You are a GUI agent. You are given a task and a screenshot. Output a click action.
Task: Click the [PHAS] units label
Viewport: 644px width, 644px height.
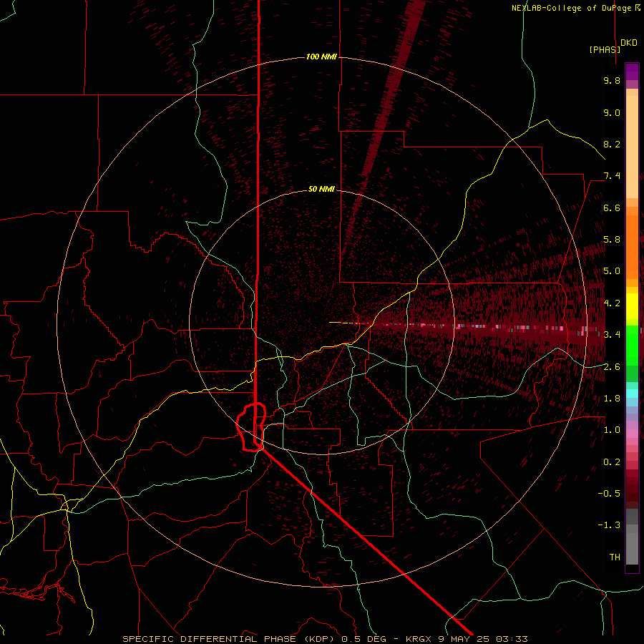605,49
